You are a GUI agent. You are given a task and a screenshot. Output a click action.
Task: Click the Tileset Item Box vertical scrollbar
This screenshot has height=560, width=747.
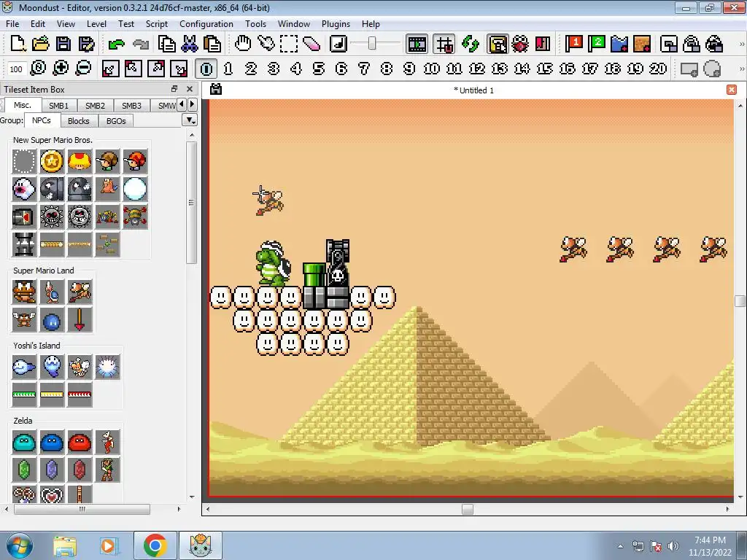(192, 203)
